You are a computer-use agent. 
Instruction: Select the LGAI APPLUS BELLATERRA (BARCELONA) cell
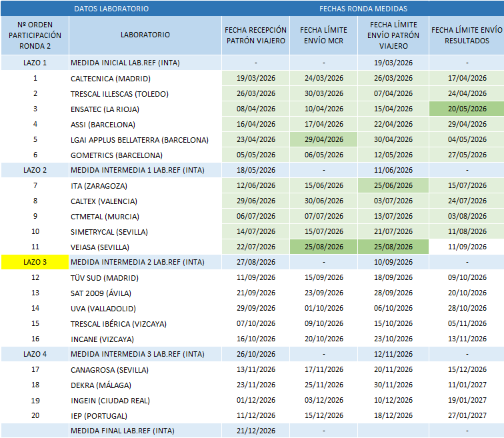[145, 140]
